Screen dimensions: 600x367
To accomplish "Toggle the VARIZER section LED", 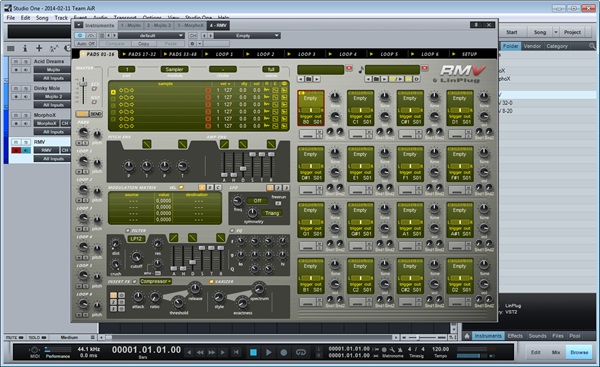I will click(x=211, y=282).
